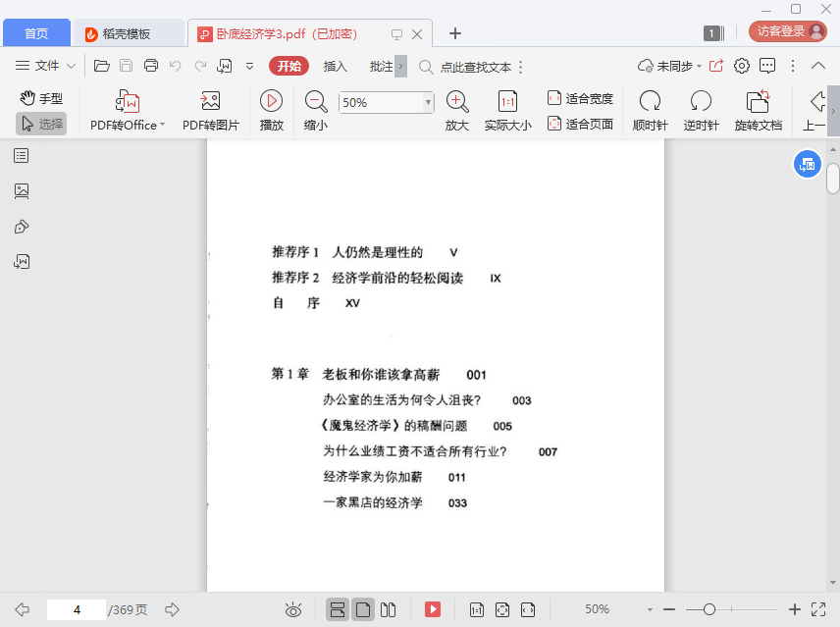Click the 实际大小 actual size icon
The height and width of the screenshot is (627, 840).
(507, 101)
